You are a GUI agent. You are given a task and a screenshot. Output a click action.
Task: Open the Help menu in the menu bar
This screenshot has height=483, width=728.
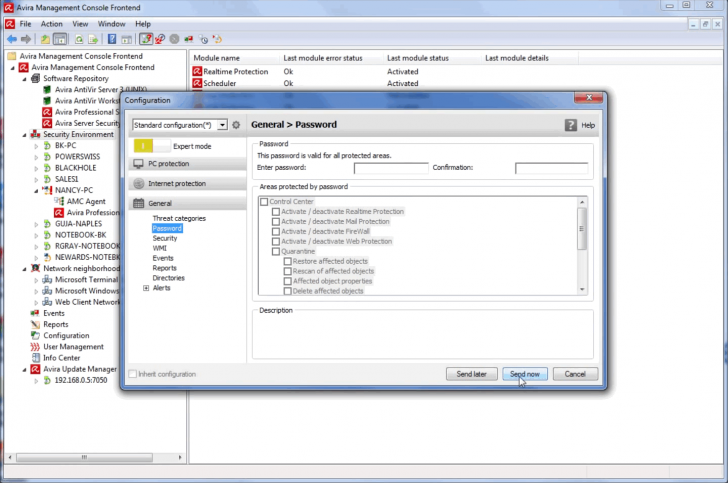click(x=143, y=24)
